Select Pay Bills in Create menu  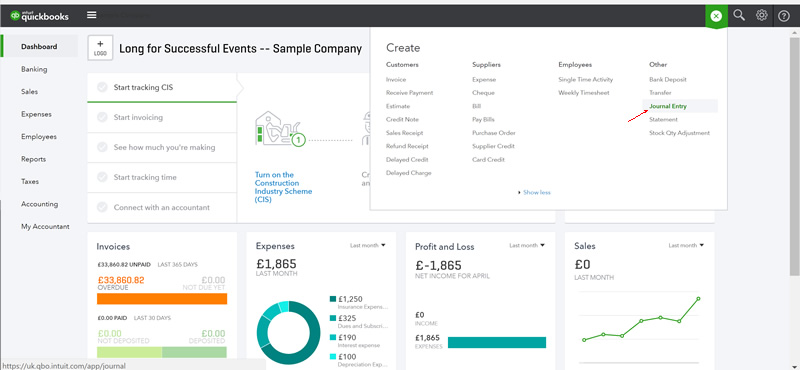(x=483, y=119)
